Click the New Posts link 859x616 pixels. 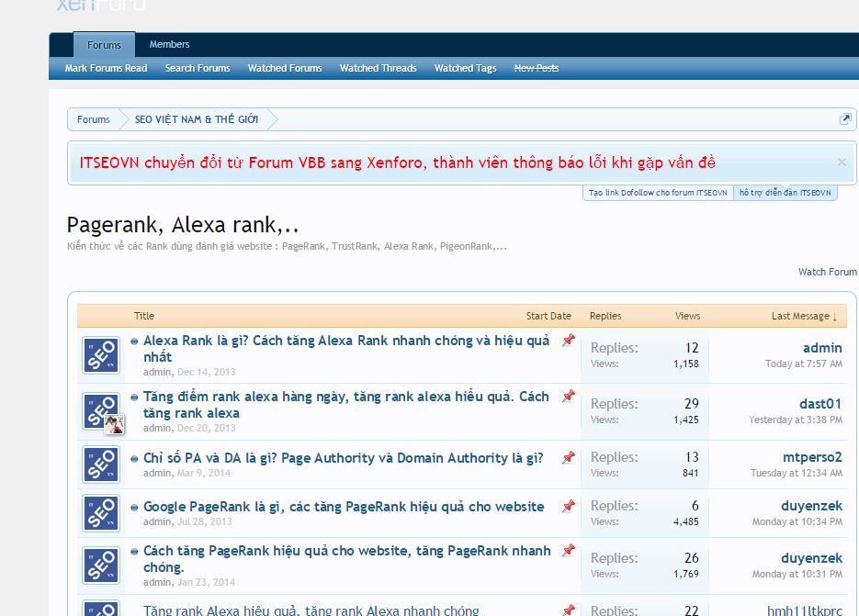[537, 69]
